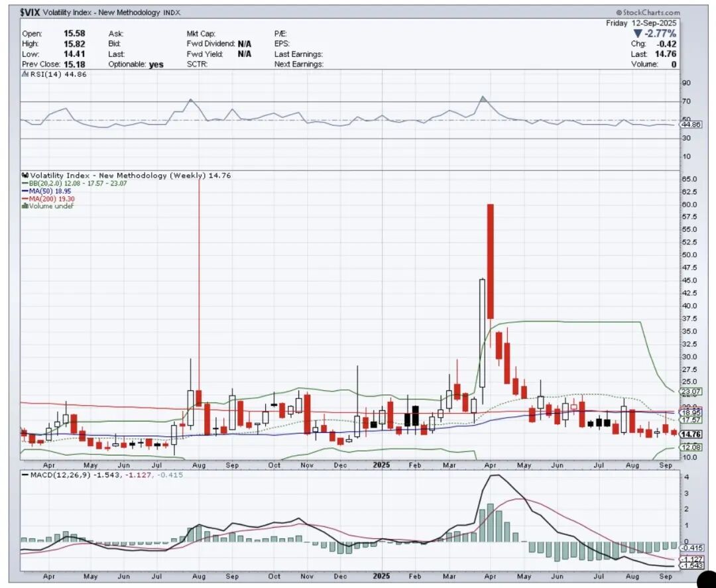This screenshot has width=716, height=588.
Task: Click the $VIX ticker symbol in the header
Action: 30,13
